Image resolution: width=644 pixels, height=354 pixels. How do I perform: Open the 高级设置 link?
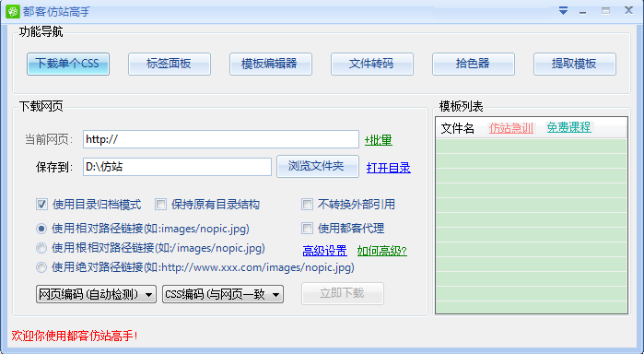tap(324, 251)
